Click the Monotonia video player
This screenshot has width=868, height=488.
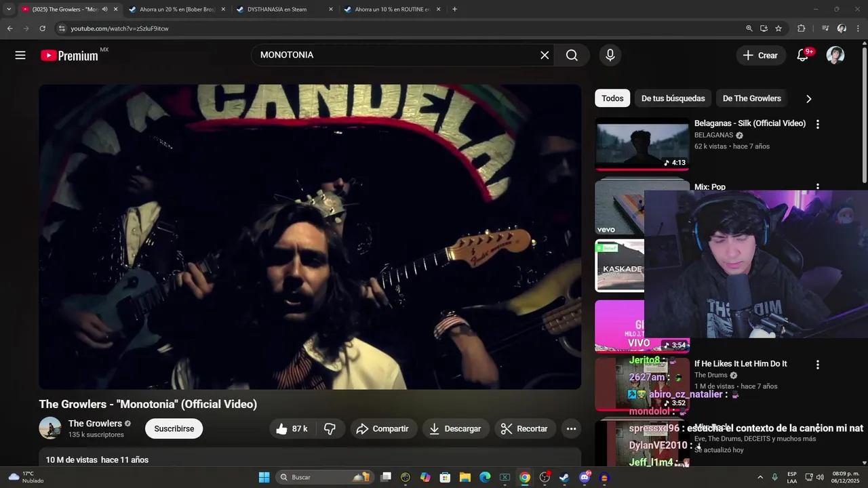[310, 237]
